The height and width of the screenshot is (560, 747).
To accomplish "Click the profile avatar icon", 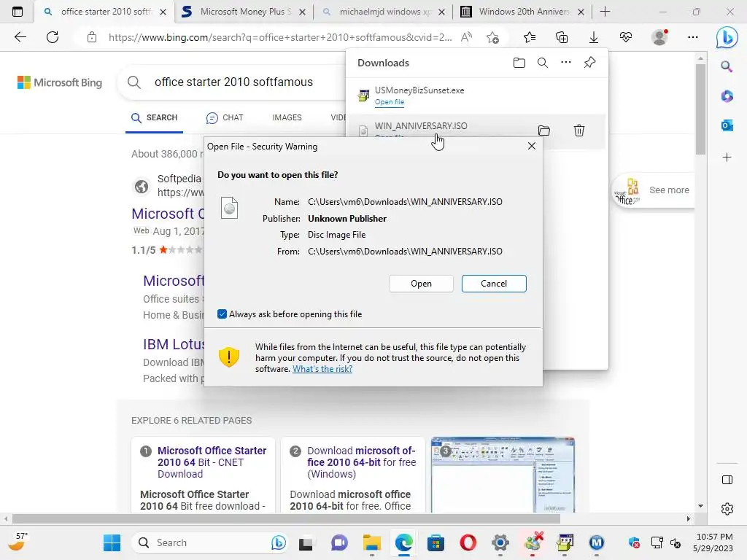I will (x=659, y=37).
